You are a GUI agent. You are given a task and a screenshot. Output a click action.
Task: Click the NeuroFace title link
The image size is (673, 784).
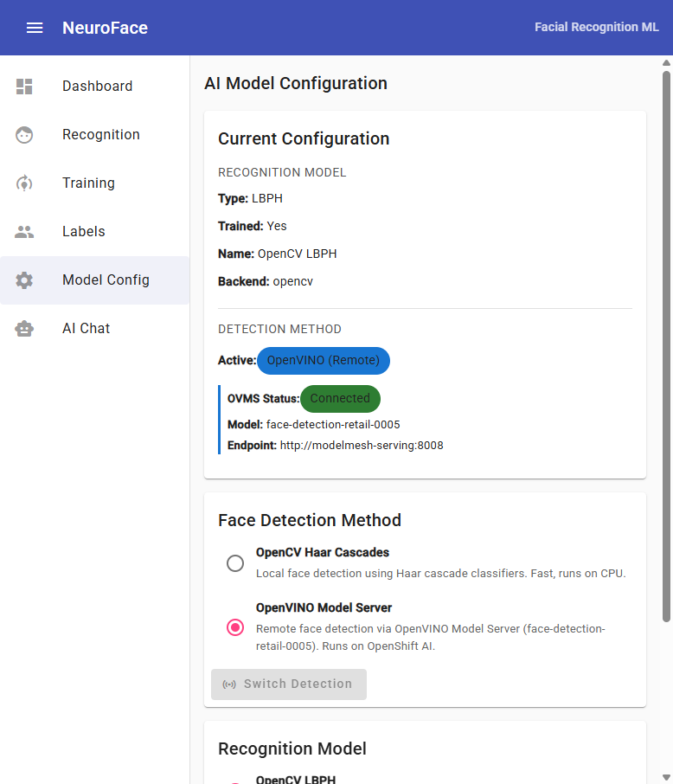[x=105, y=27]
